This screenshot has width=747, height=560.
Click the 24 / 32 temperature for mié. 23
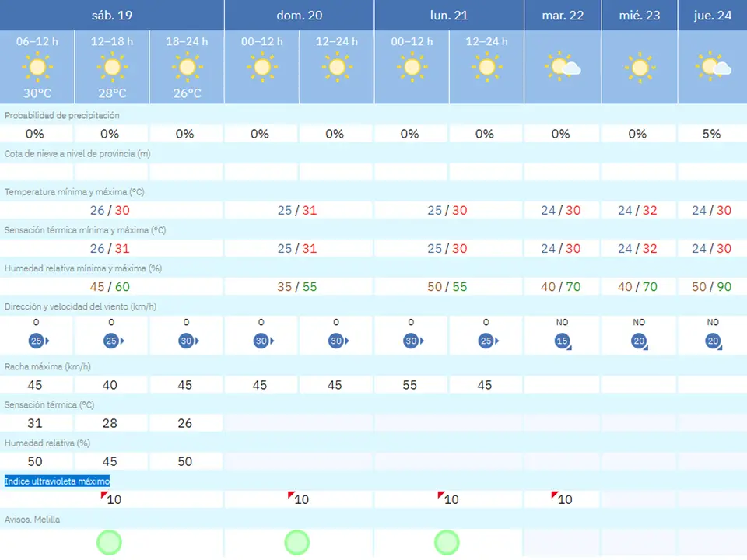(x=637, y=210)
